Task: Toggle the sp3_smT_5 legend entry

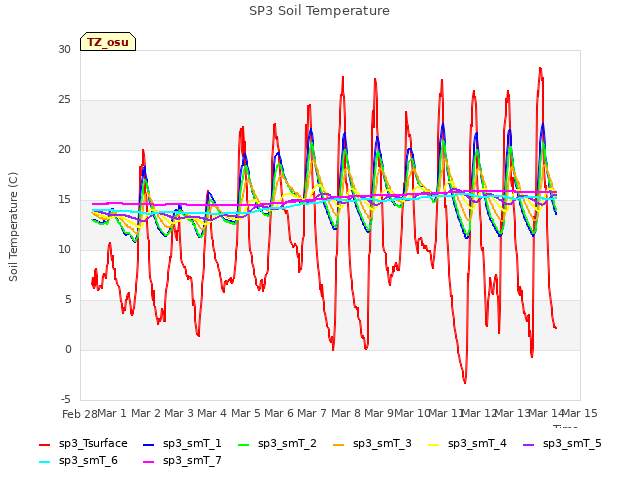Action: pyautogui.click(x=562, y=444)
